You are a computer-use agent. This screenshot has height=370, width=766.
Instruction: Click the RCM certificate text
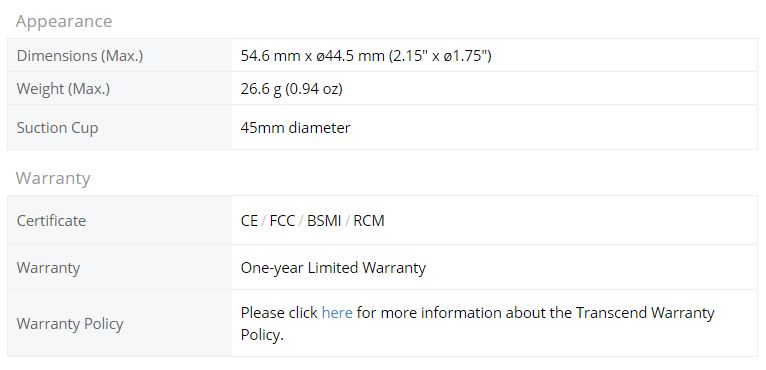tap(369, 220)
